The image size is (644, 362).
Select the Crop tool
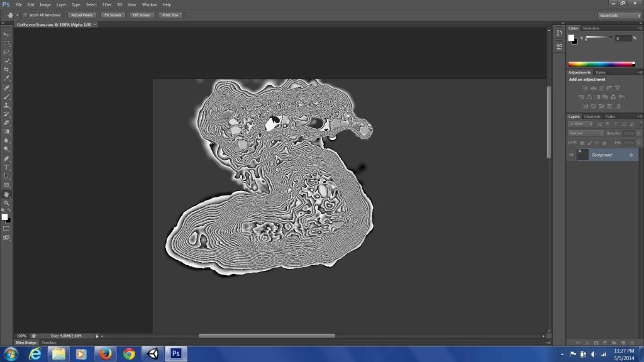(7, 70)
